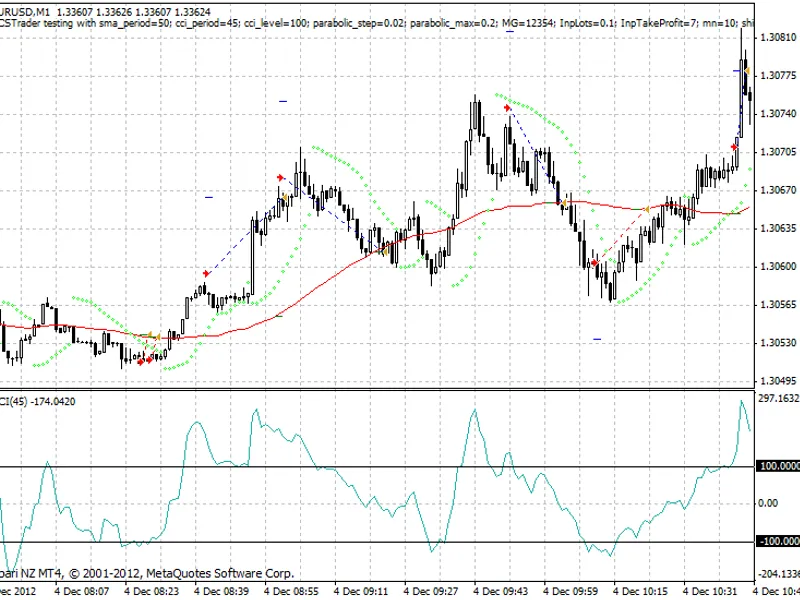Click the 1.30705 price axis label
Image resolution: width=800 pixels, height=600 pixels.
pyautogui.click(x=778, y=152)
